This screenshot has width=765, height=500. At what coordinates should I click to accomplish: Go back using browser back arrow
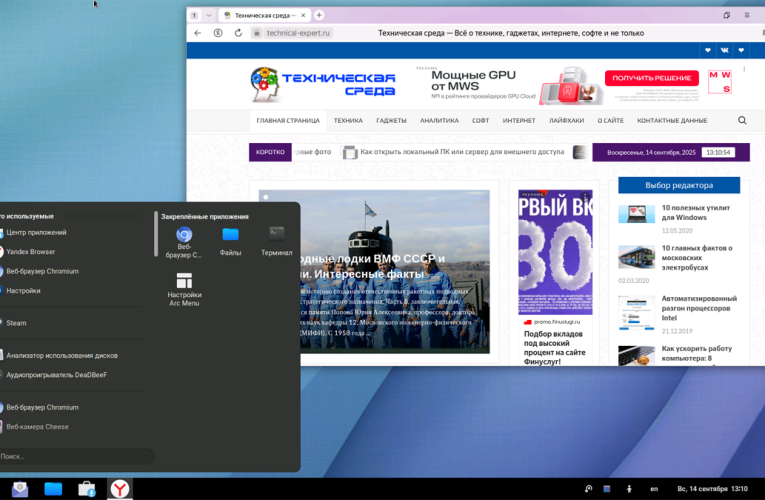[198, 33]
